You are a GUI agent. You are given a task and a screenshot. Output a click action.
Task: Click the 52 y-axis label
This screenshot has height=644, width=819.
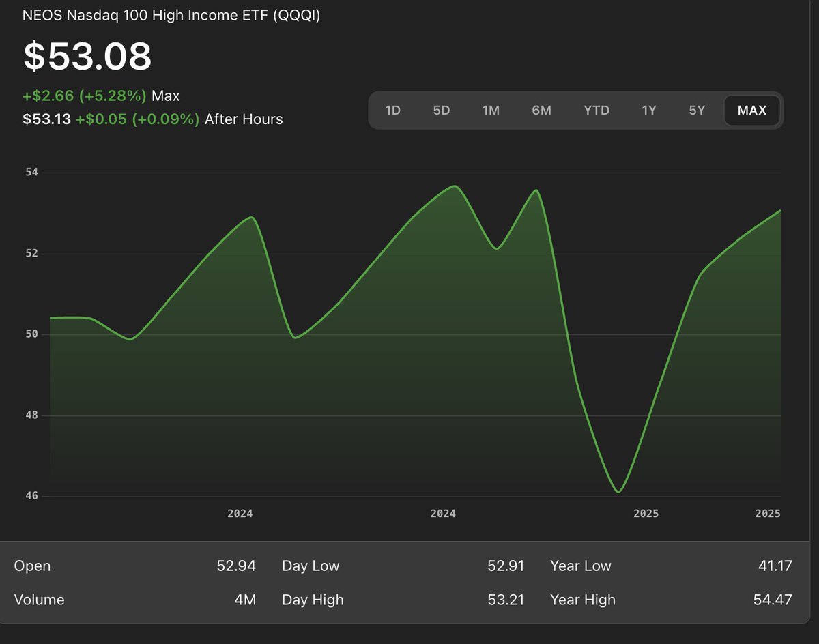[x=32, y=254]
